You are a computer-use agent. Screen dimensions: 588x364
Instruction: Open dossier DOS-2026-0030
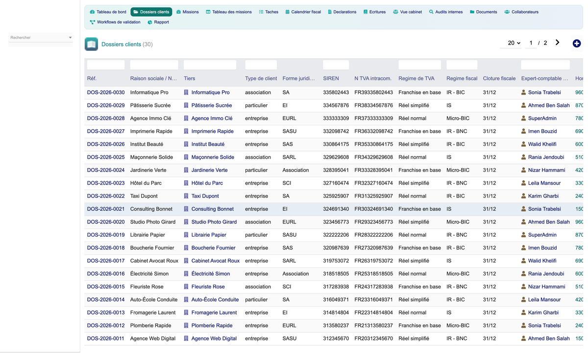coord(106,93)
